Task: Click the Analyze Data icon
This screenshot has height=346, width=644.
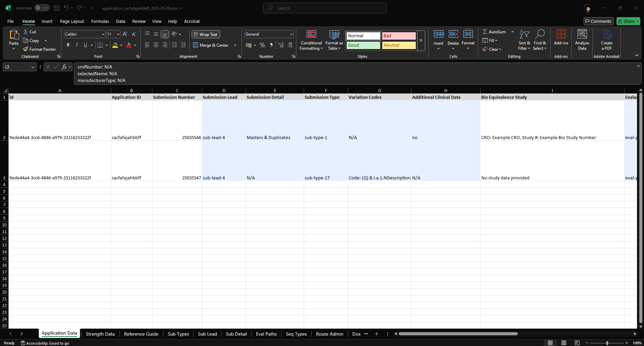Action: 582,34
